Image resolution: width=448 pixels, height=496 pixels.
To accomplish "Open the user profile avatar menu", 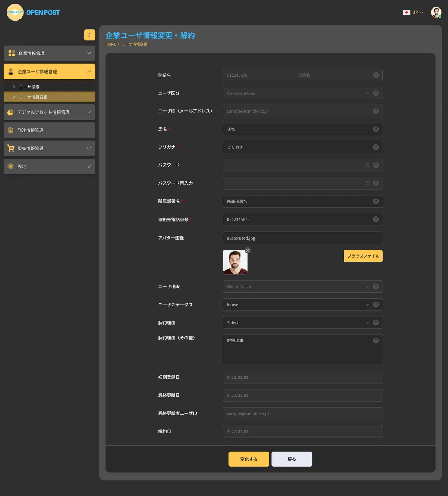I will pyautogui.click(x=436, y=12).
